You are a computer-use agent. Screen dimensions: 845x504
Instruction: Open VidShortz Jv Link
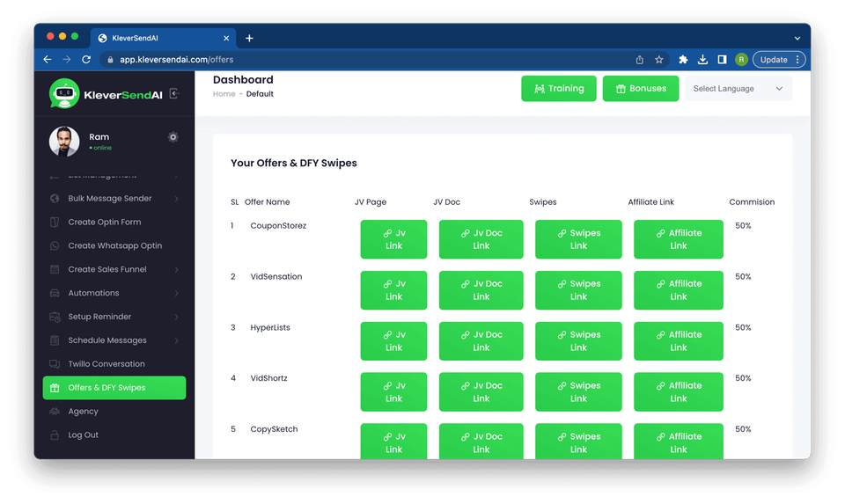pyautogui.click(x=394, y=392)
